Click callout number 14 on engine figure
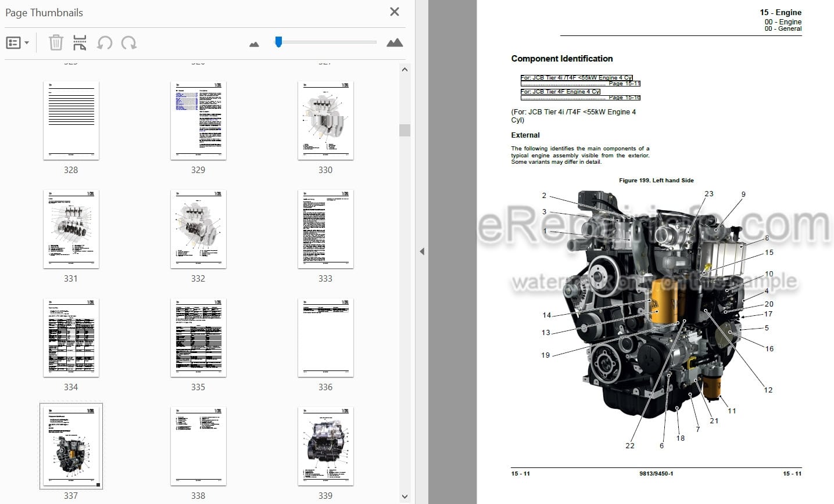Image resolution: width=834 pixels, height=504 pixels. coord(546,315)
